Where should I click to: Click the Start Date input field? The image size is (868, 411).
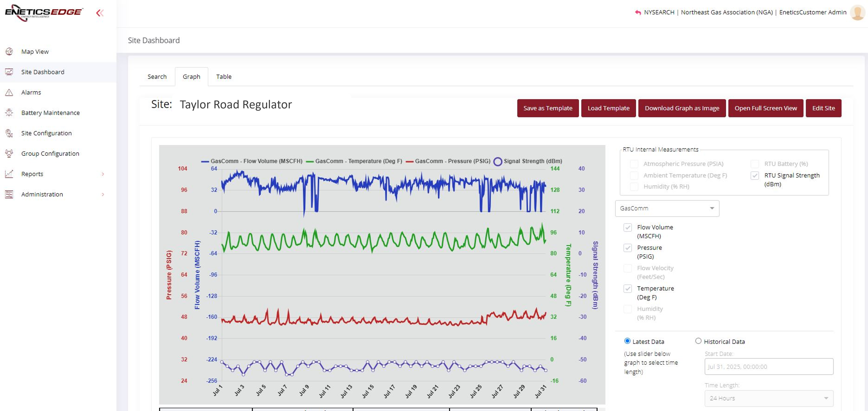coord(769,366)
